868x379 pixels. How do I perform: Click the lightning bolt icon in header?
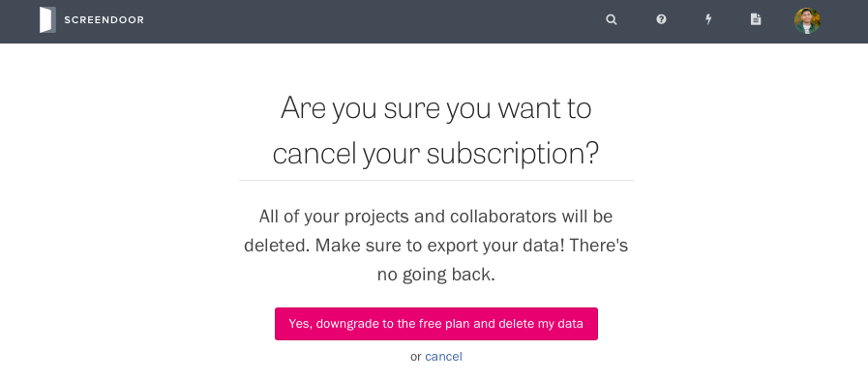pos(708,20)
